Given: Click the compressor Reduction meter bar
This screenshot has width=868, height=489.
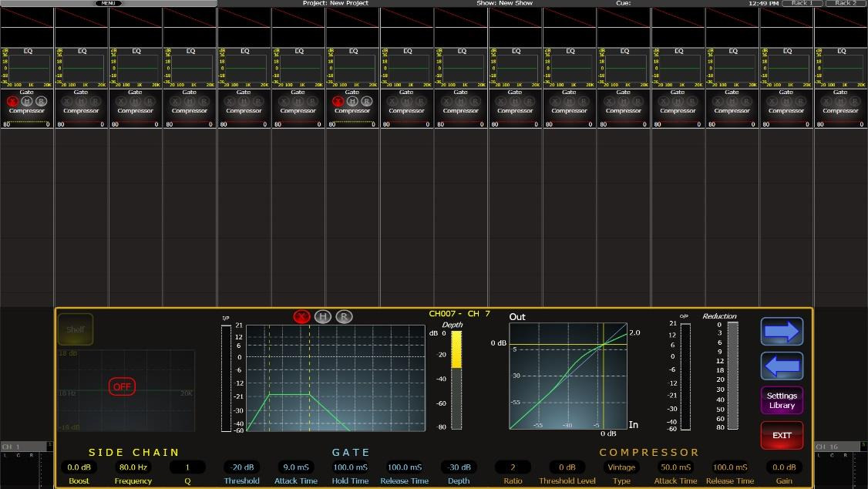Looking at the screenshot, I should click(733, 376).
